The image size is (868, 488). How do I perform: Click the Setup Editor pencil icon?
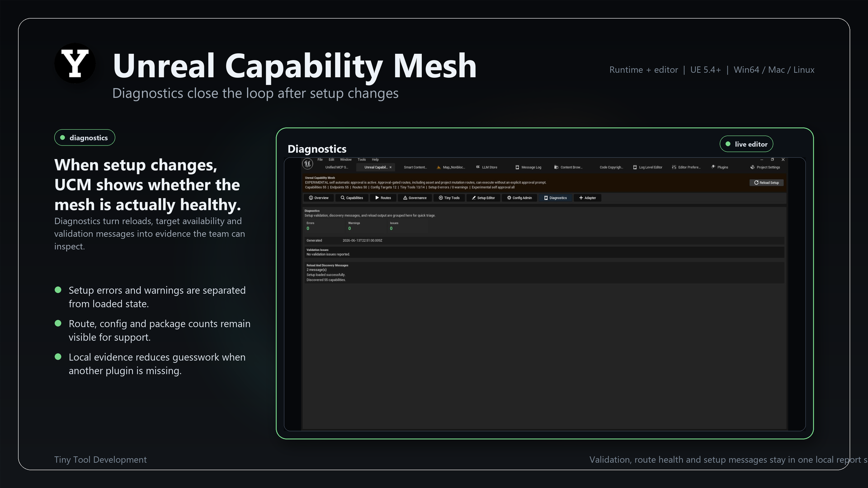pyautogui.click(x=474, y=198)
